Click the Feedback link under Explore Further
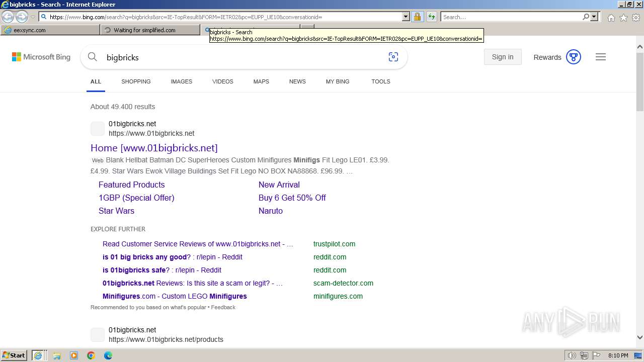 (223, 307)
